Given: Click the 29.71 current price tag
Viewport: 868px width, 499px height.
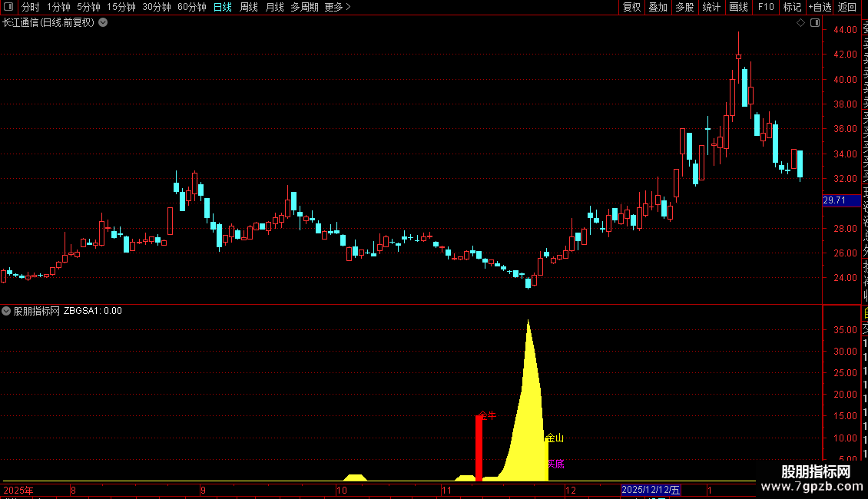Looking at the screenshot, I should tap(841, 200).
